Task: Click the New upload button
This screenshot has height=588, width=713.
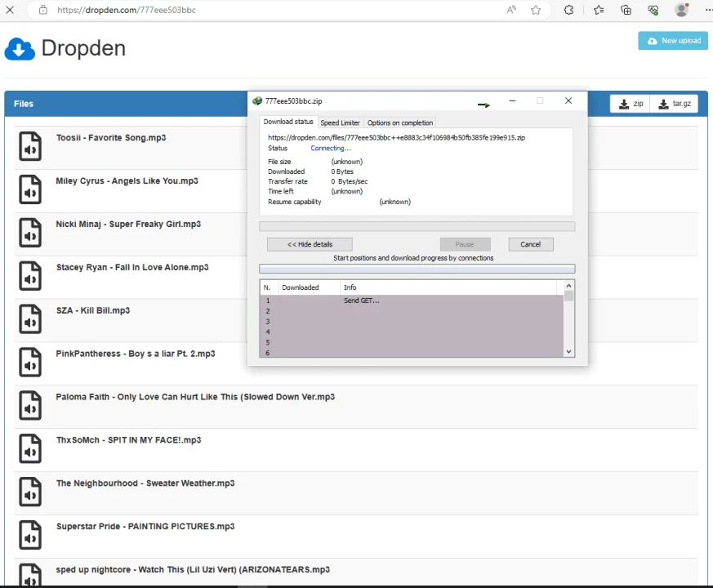Action: click(673, 41)
